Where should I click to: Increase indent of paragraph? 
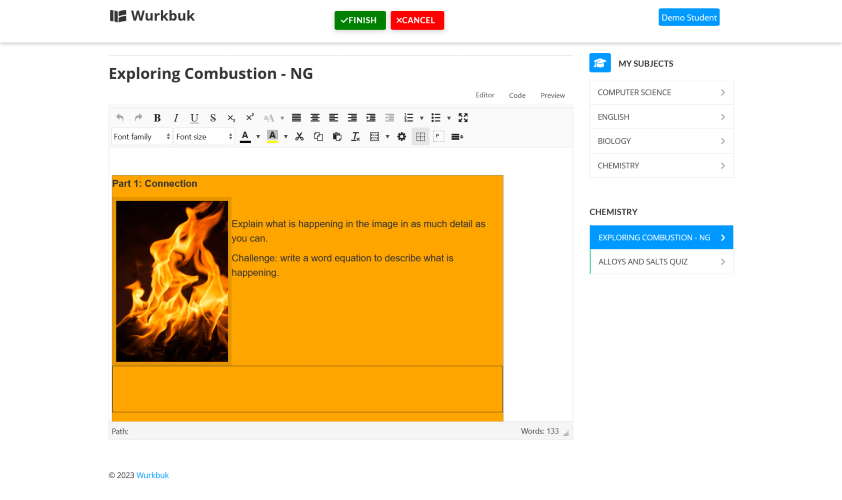[x=371, y=118]
